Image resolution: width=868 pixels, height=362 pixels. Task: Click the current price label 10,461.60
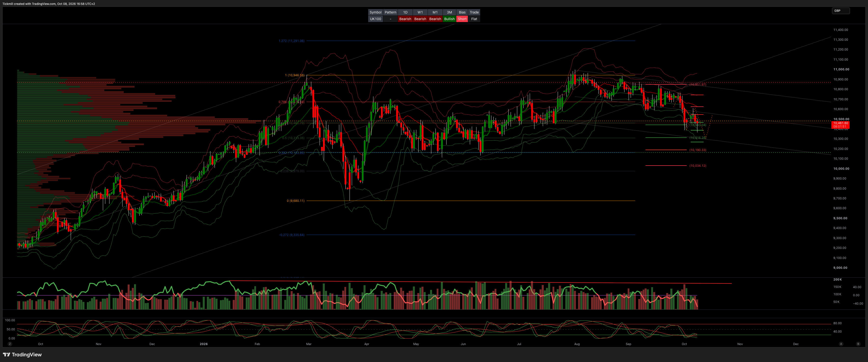(840, 123)
